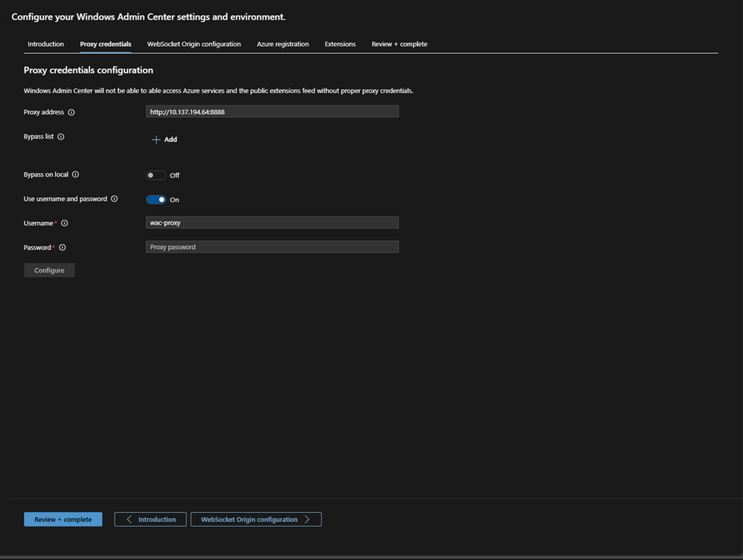Advance with WebSocket Origin configuration button

point(256,519)
